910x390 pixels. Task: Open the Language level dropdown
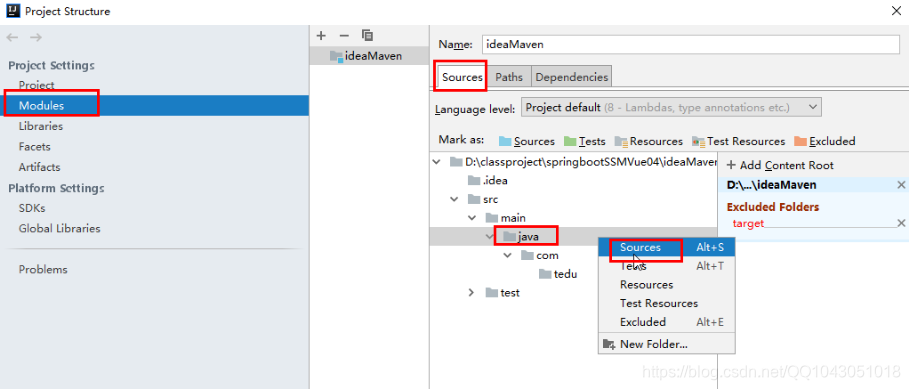671,107
